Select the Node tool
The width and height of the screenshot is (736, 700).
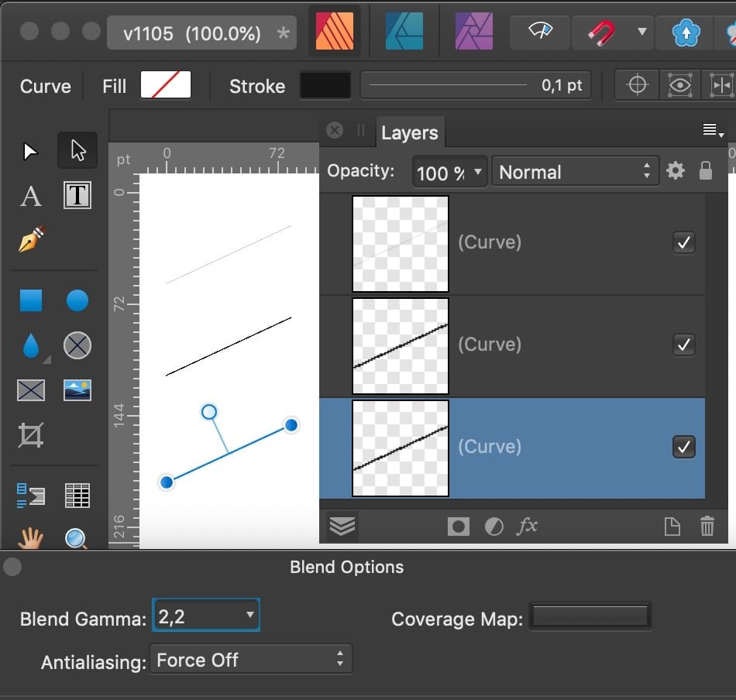(x=77, y=150)
